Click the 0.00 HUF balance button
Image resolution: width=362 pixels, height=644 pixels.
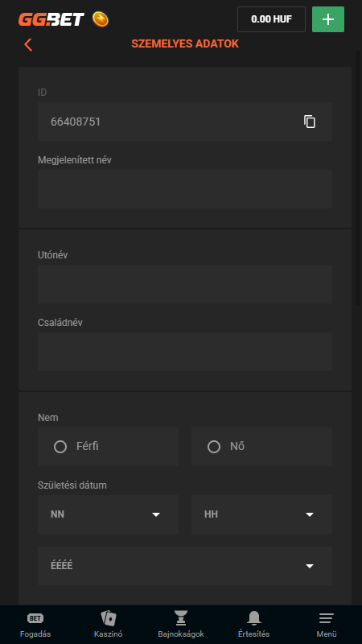(271, 19)
